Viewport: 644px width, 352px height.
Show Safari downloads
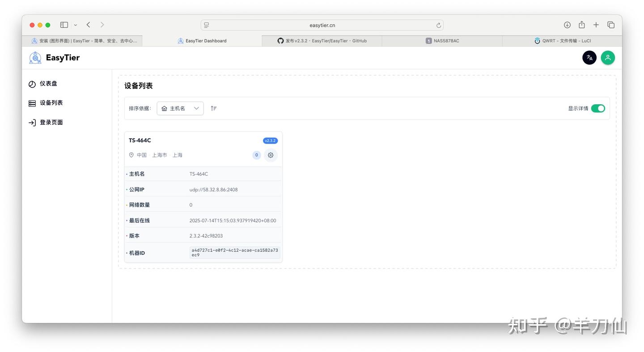[567, 25]
